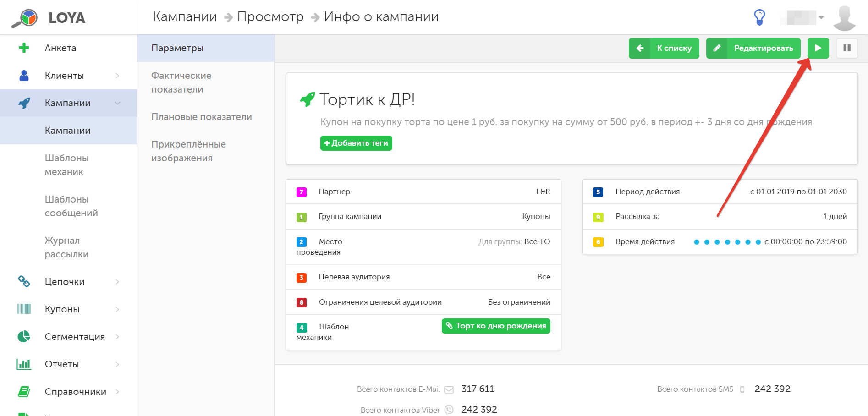The image size is (868, 416).
Task: Click the orange badge 3 Целевая аудитория
Action: click(x=302, y=278)
